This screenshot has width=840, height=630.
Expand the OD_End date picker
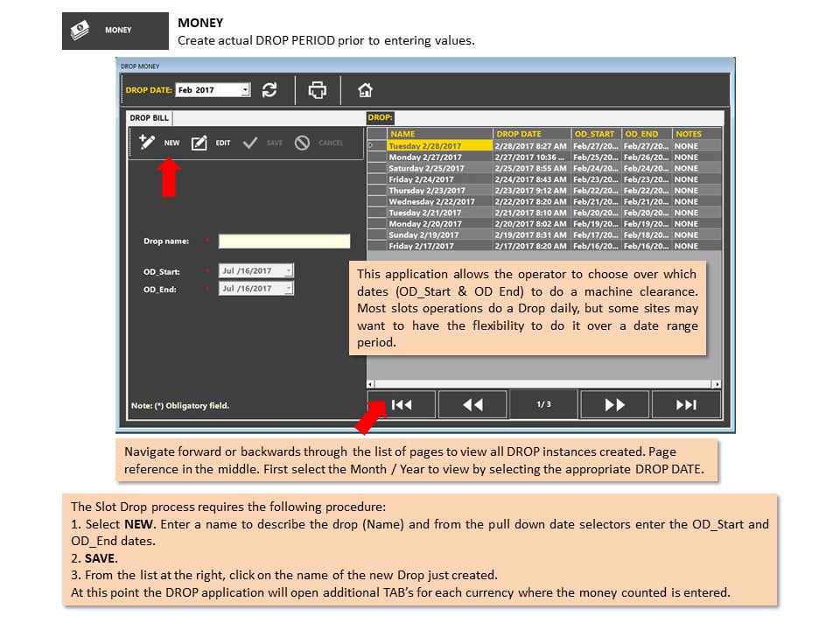point(288,289)
